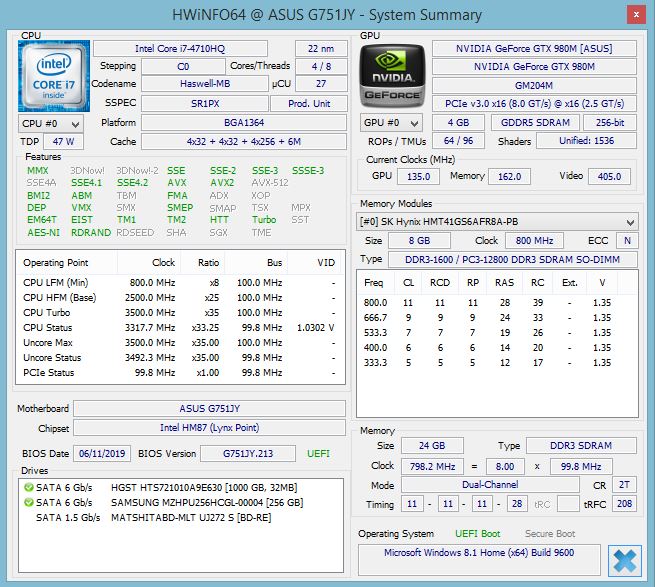Select the 333.3 frequency timing row
This screenshot has height=587, width=655.
click(x=497, y=363)
